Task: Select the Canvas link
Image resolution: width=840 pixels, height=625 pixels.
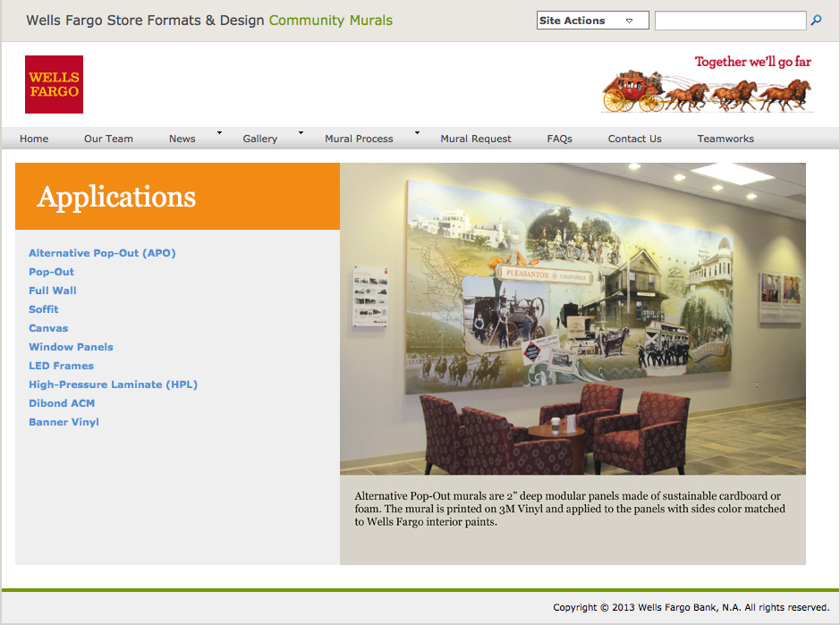Action: (x=48, y=328)
